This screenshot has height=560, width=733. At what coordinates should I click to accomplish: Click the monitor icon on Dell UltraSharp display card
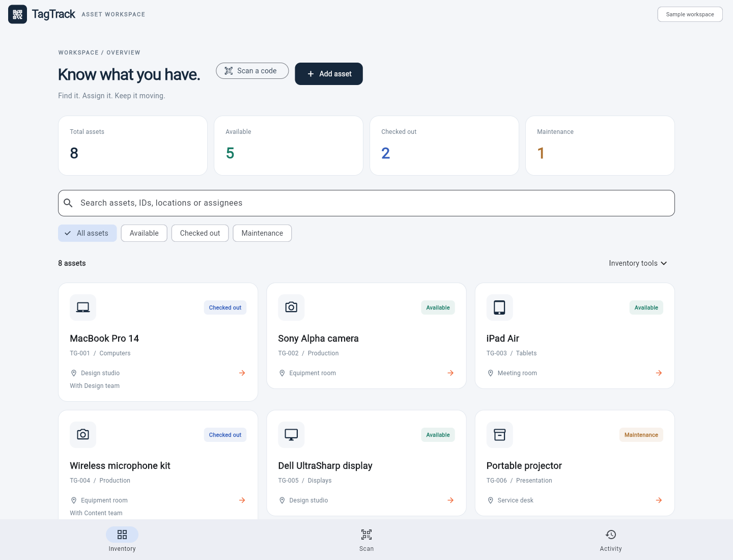point(291,435)
